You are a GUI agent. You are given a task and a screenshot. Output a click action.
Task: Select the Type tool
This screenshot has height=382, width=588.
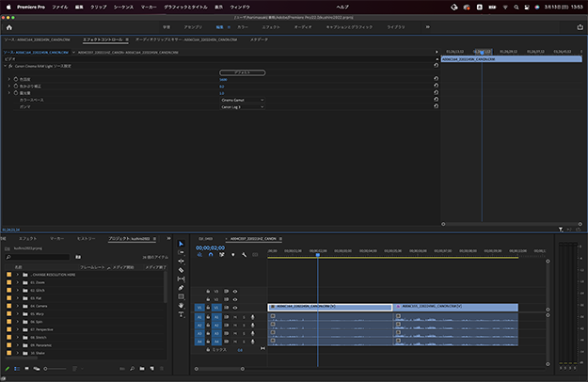tap(182, 315)
